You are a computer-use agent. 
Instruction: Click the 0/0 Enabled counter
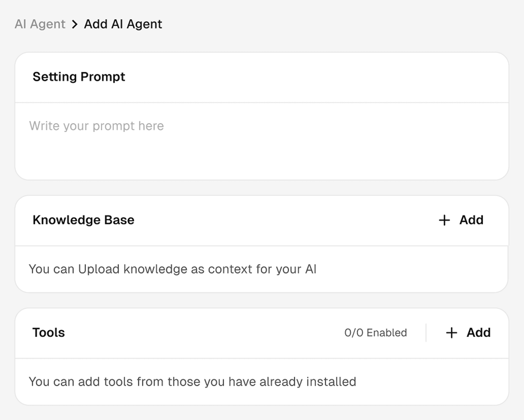coord(375,333)
